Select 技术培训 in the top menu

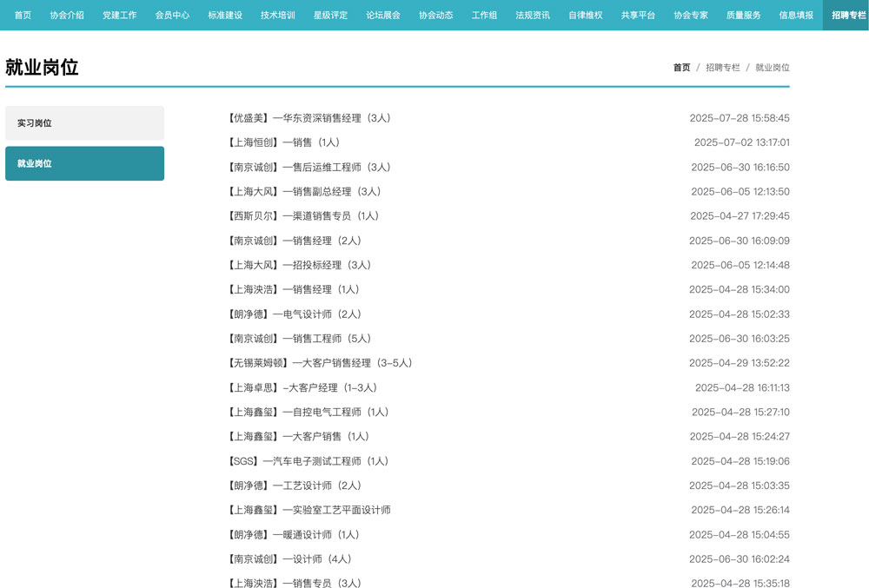277,15
